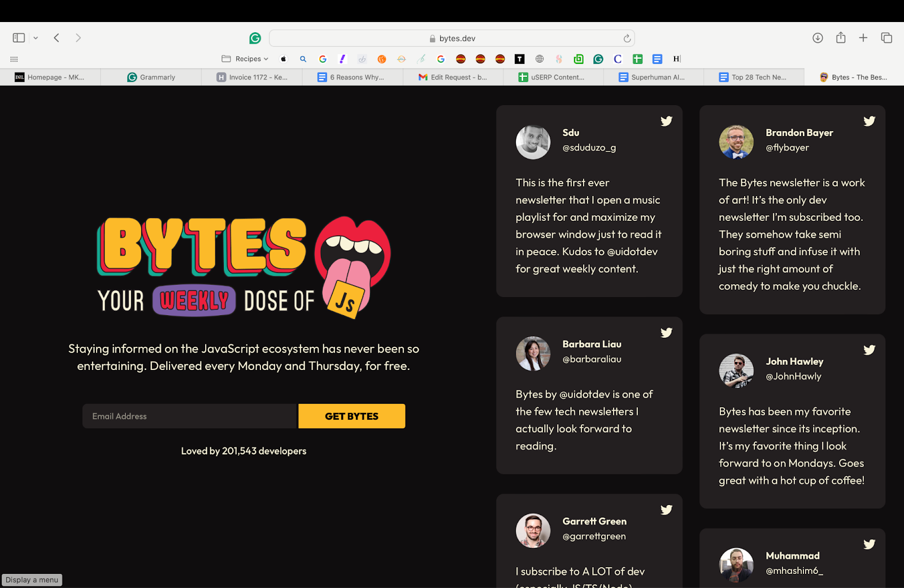Switch to the Edit Request Gmail tab
904x588 pixels.
coord(453,77)
